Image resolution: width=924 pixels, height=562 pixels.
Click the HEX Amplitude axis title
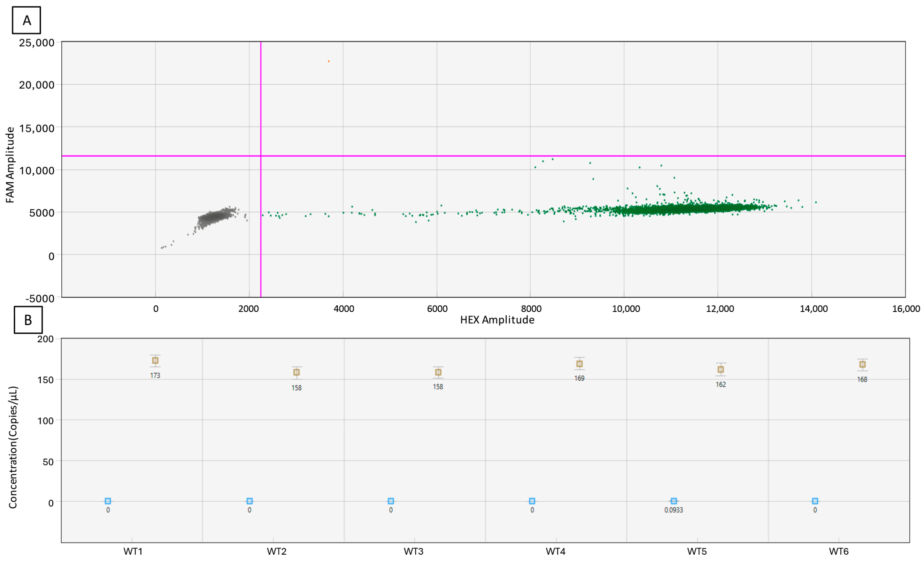pos(497,320)
